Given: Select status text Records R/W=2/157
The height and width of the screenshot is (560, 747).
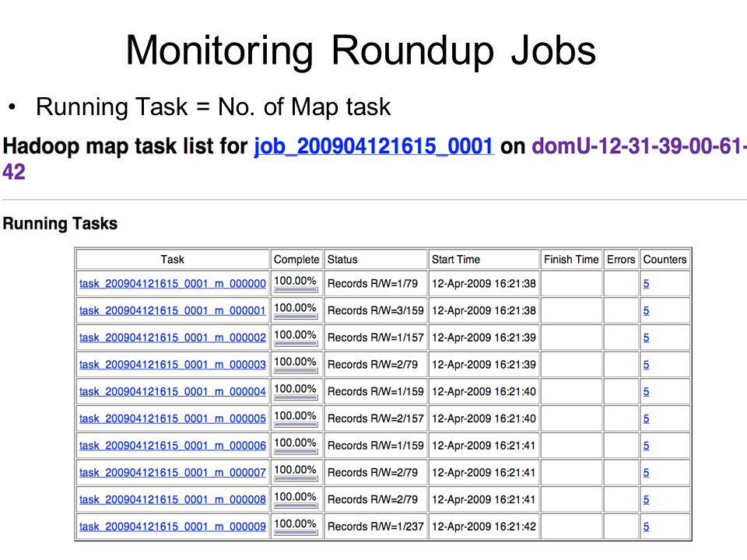Looking at the screenshot, I should coord(375,419).
